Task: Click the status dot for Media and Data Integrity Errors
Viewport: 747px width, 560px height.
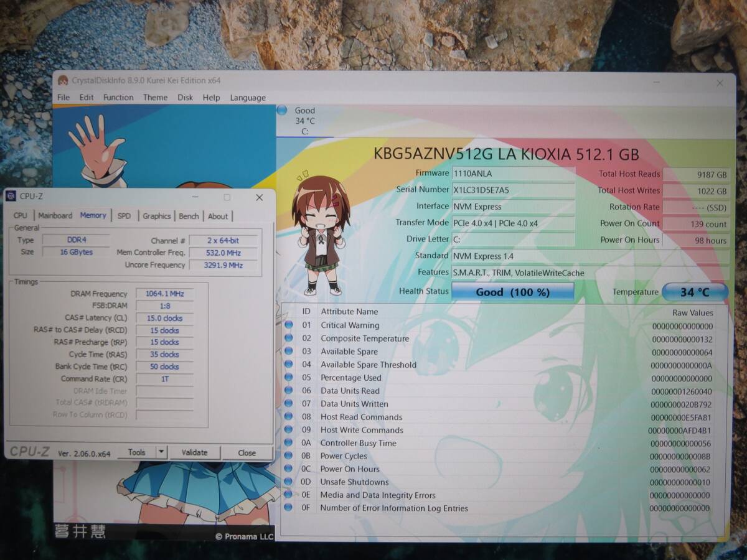Action: (x=289, y=495)
